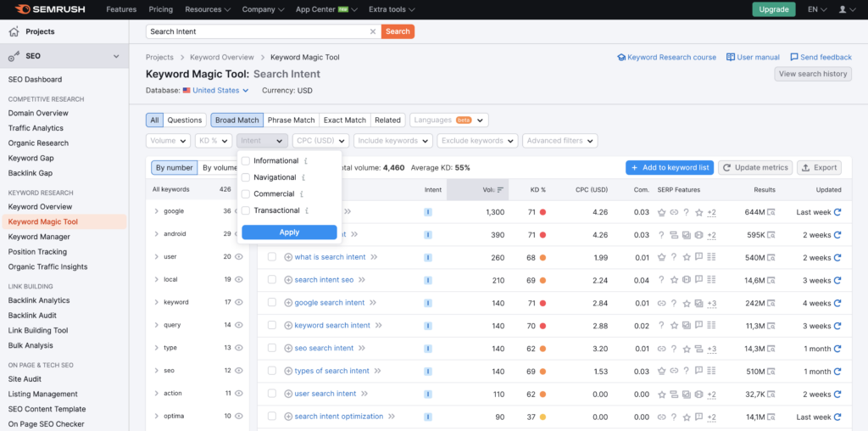
Task: Open the CPC (USD) filter dropdown
Action: pos(321,141)
